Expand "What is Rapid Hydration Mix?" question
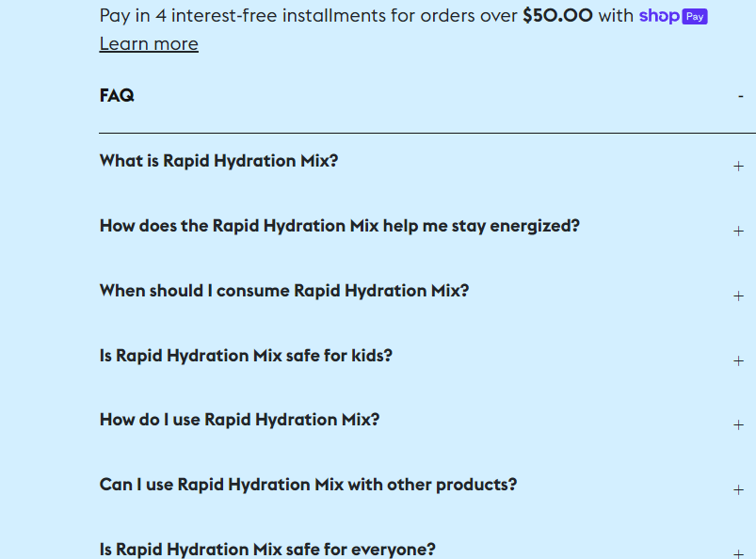756x559 pixels. (x=218, y=161)
